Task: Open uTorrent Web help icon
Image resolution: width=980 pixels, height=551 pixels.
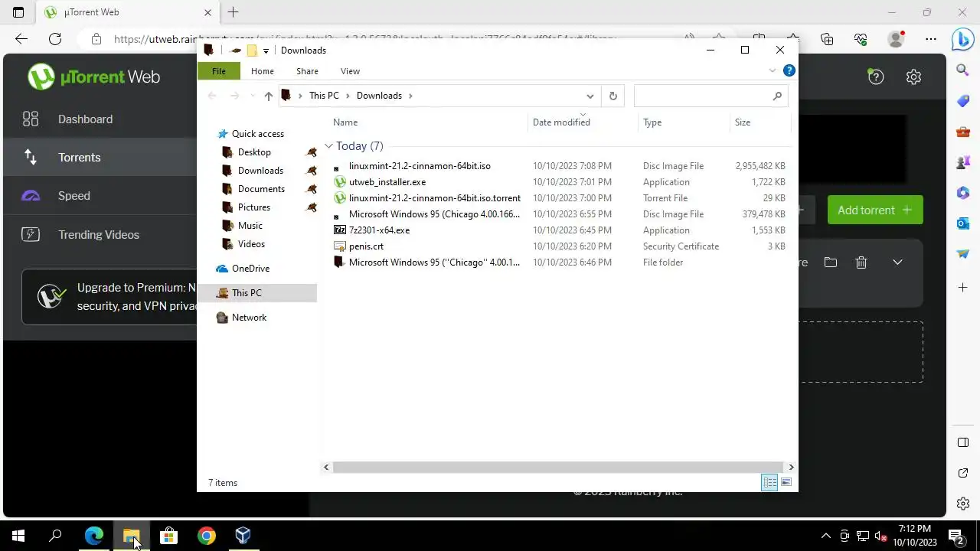Action: (x=876, y=77)
